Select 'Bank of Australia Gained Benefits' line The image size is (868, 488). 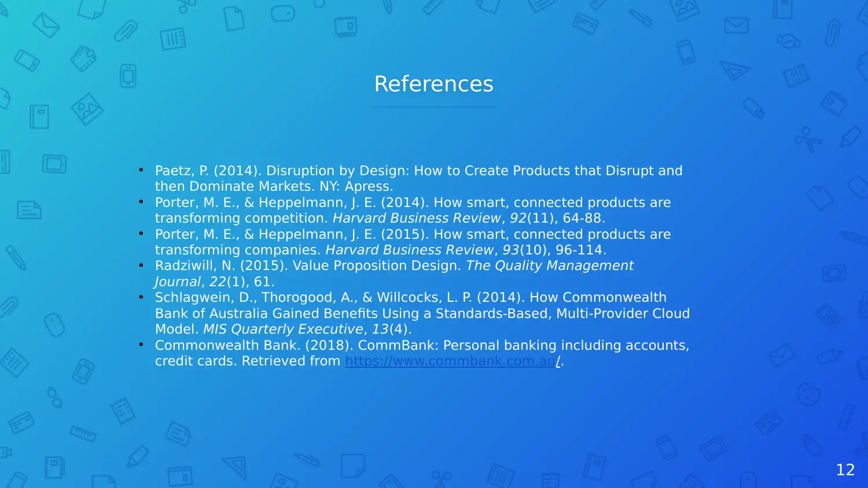point(422,314)
